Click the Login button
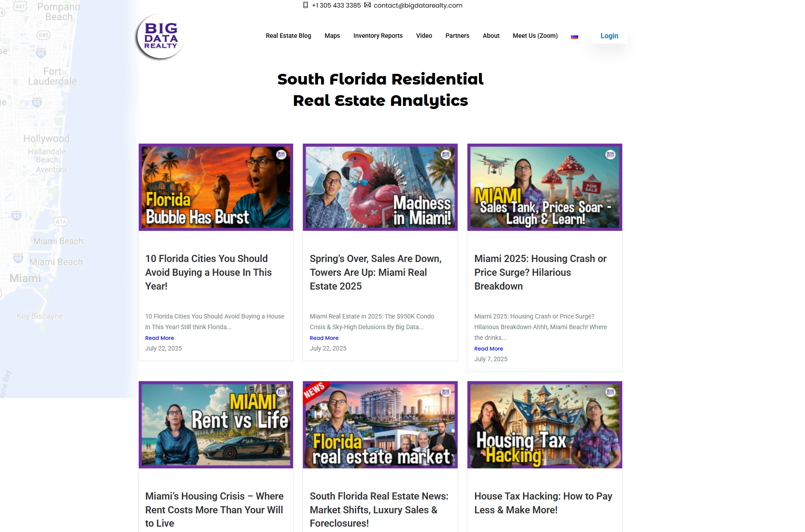This screenshot has width=805, height=532. click(x=609, y=36)
